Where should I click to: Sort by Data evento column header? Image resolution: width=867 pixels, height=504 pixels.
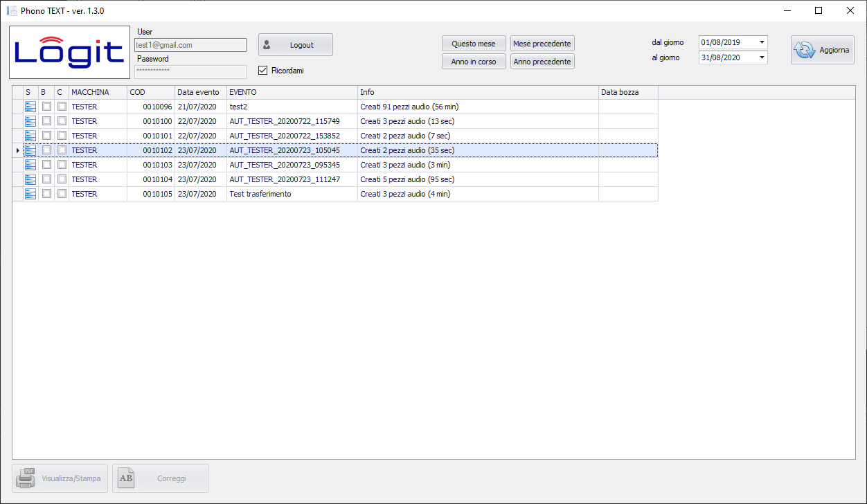200,92
